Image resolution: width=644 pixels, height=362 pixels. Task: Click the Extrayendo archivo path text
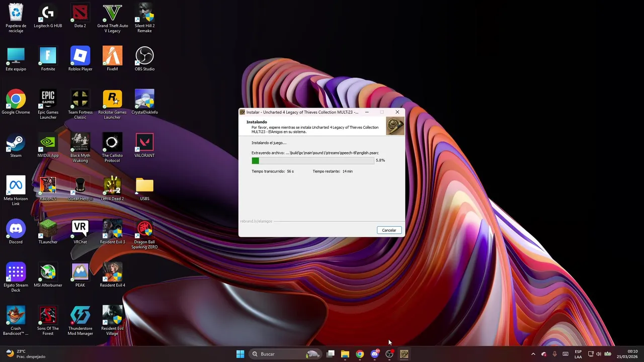[x=315, y=153]
